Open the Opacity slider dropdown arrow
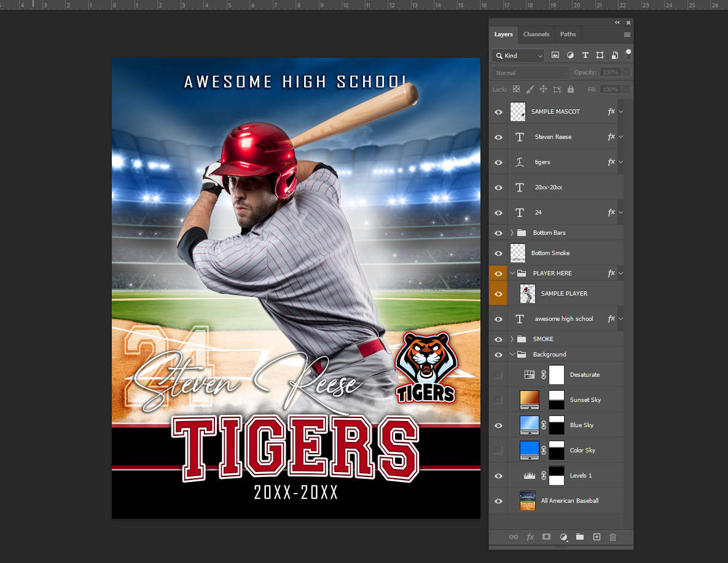728x563 pixels. (626, 73)
